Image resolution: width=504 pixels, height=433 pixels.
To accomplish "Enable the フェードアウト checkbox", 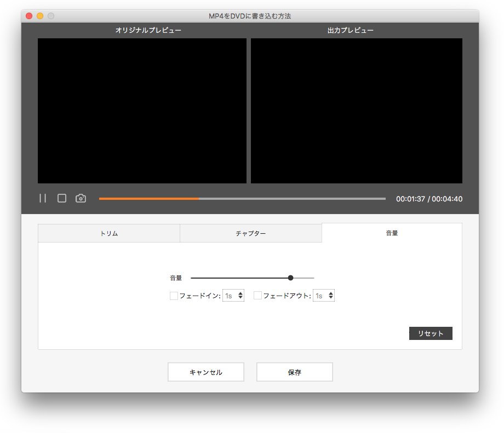I will tap(258, 296).
